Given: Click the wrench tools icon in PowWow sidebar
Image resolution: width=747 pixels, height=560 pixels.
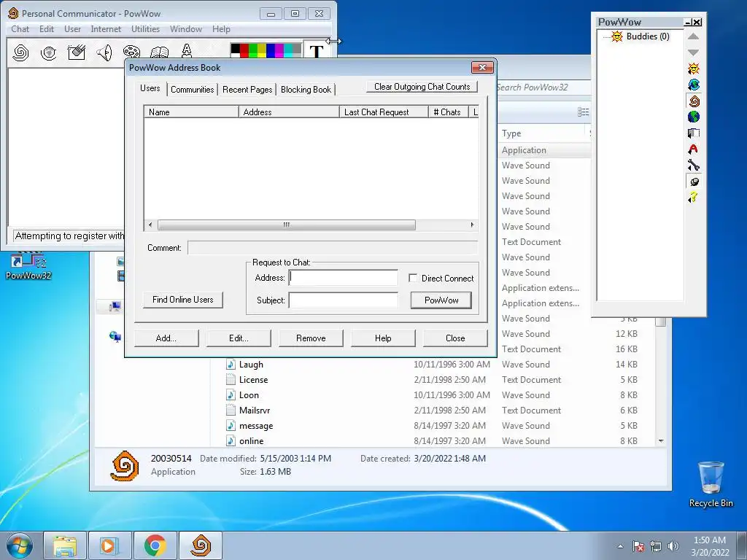Looking at the screenshot, I should click(694, 166).
